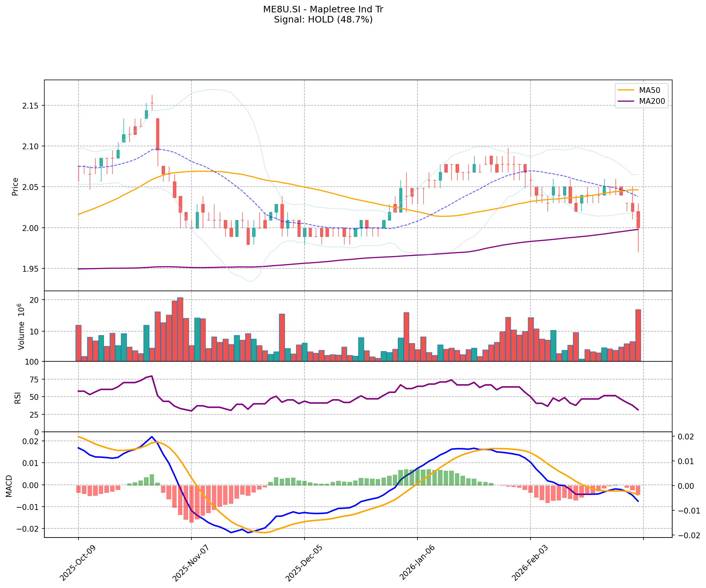The image size is (706, 588).
Task: Click the RSI y-axis label
Action: click(17, 399)
